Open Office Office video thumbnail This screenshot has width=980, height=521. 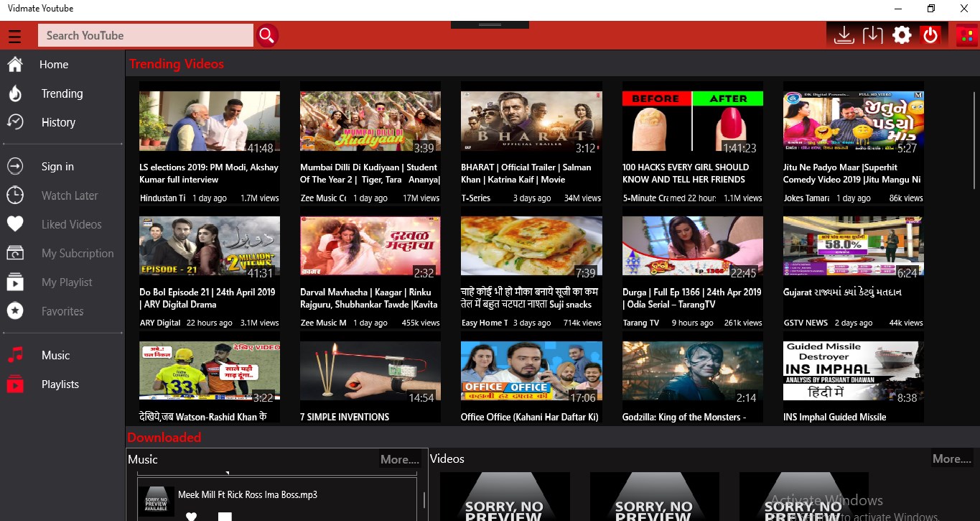531,371
